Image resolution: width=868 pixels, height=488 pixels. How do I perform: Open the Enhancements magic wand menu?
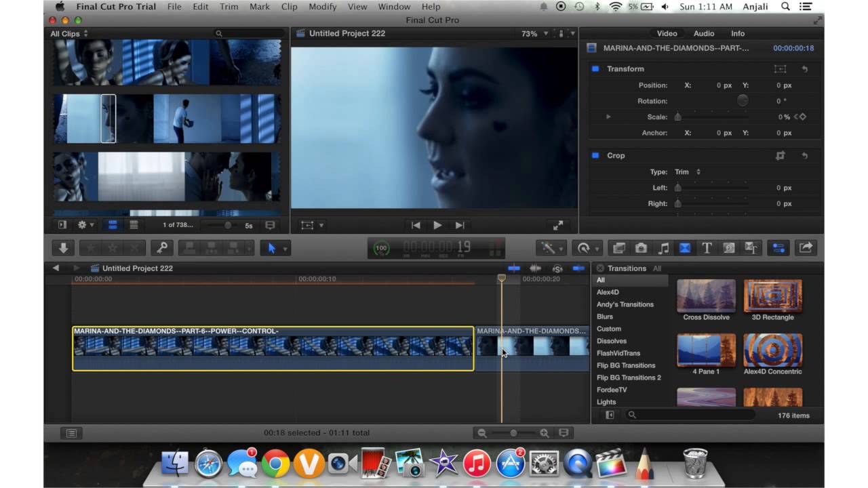click(550, 248)
